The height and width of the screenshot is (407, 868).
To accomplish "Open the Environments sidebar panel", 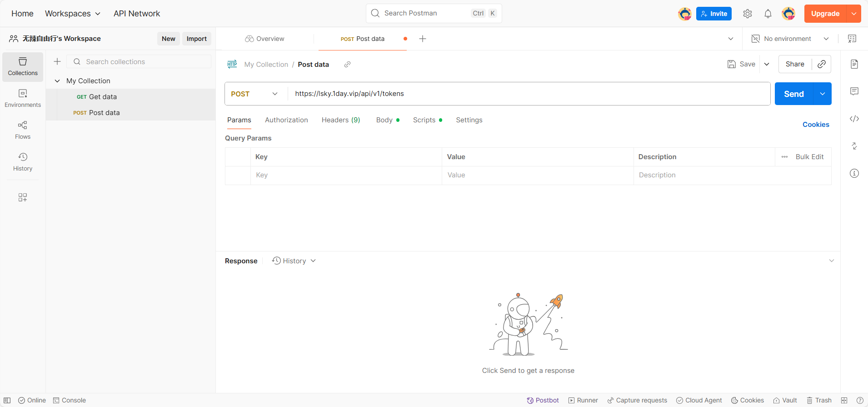I will coord(23,98).
